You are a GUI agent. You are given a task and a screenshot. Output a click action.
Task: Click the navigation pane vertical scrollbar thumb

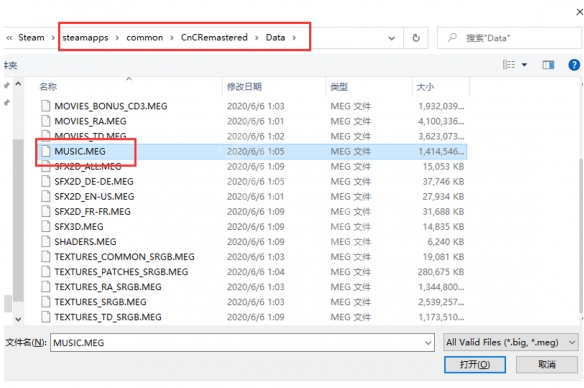coord(18,220)
